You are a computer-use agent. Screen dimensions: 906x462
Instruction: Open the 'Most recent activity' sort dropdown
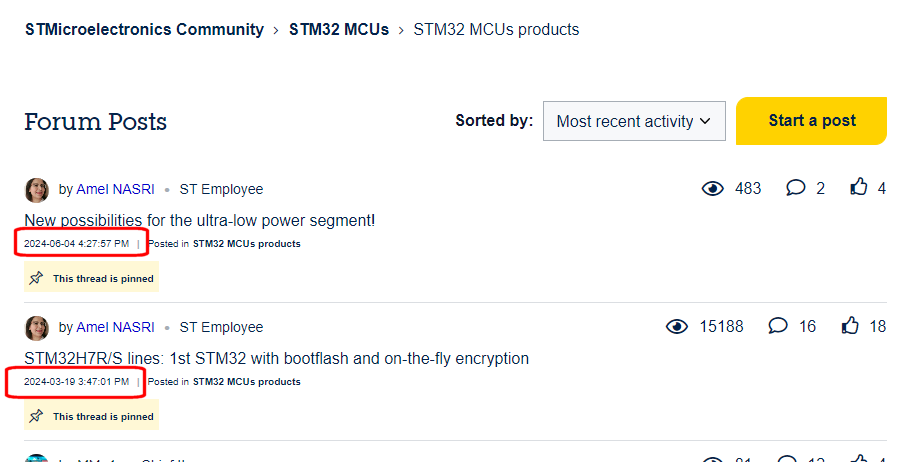634,121
